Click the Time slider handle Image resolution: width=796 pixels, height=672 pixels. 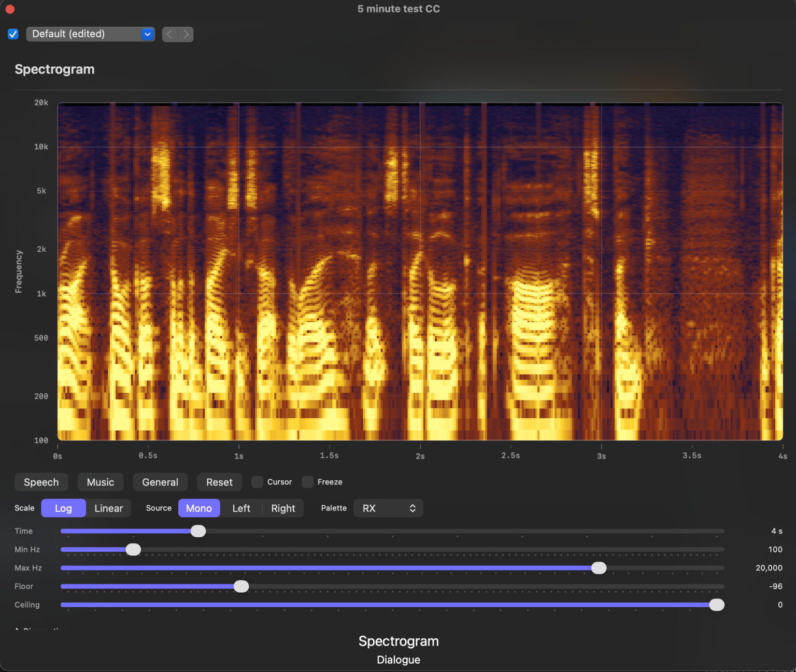click(x=198, y=531)
